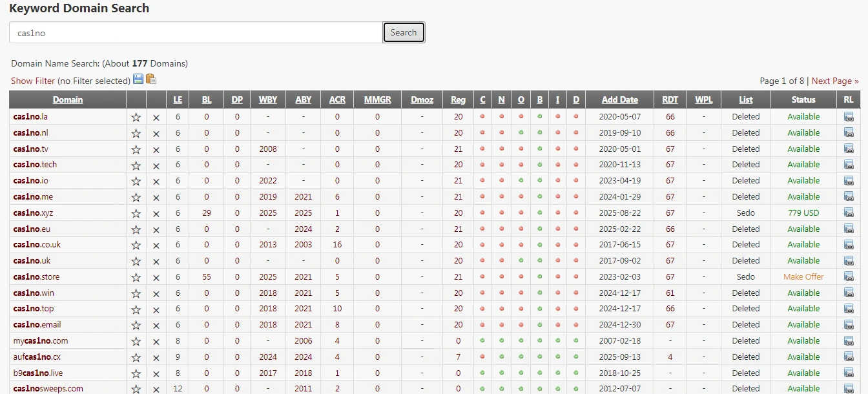Screen dimensions: 868x394
Task: Click Make Offer for cas1no.store
Action: [803, 277]
